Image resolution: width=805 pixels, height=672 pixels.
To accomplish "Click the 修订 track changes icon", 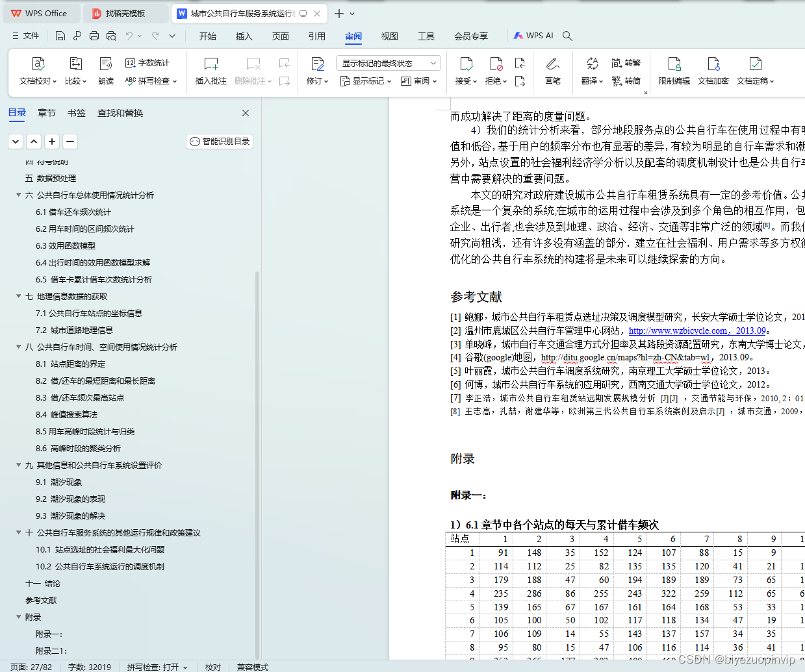I will tap(317, 64).
